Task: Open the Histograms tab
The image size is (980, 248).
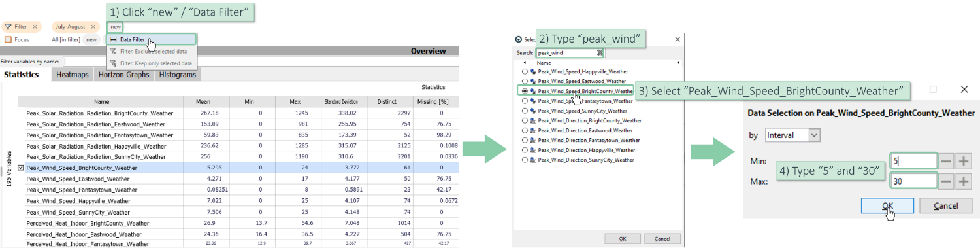Action: (x=177, y=75)
